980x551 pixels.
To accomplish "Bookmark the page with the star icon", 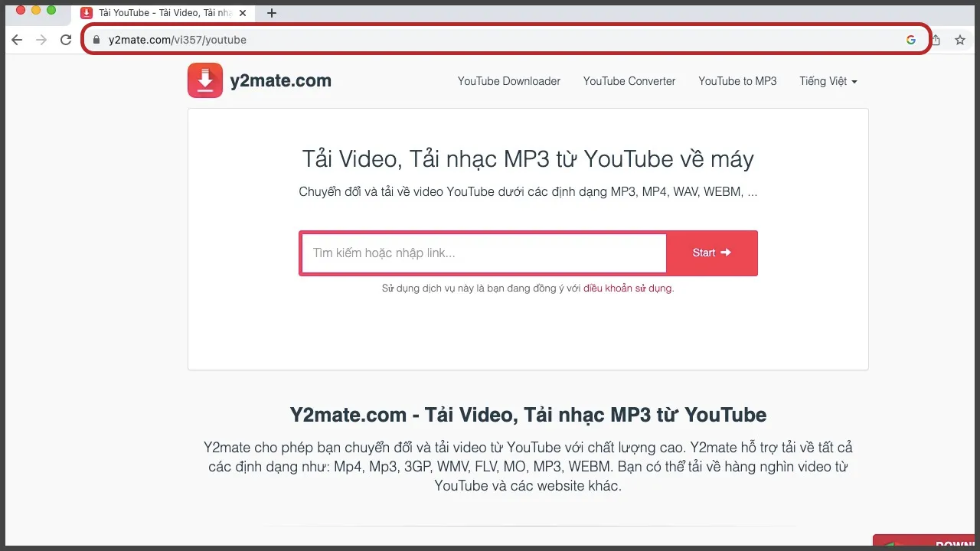I will pyautogui.click(x=959, y=39).
